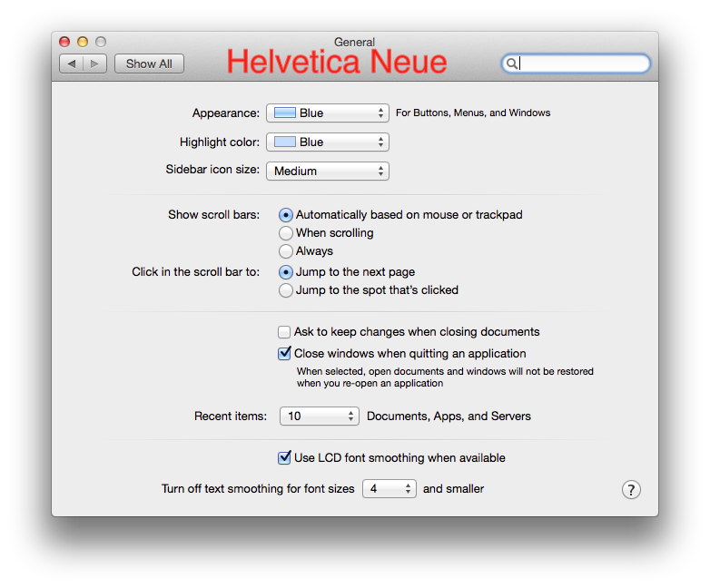Click the Appearance blue color swatch
The image size is (710, 588).
285,113
